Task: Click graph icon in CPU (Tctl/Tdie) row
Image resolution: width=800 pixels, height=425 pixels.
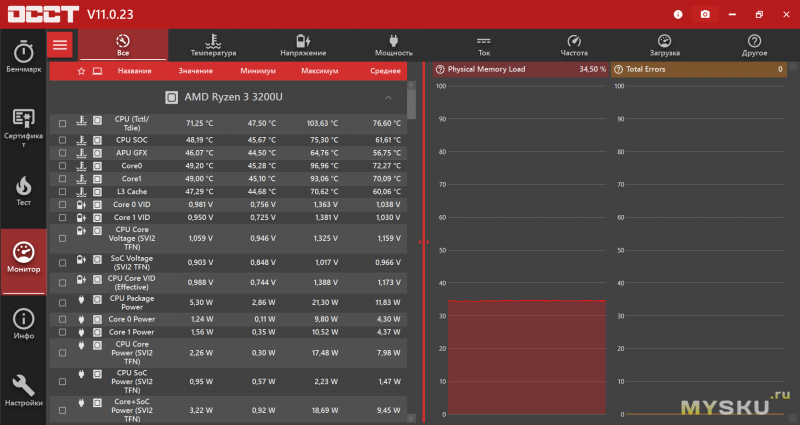Action: pos(97,121)
